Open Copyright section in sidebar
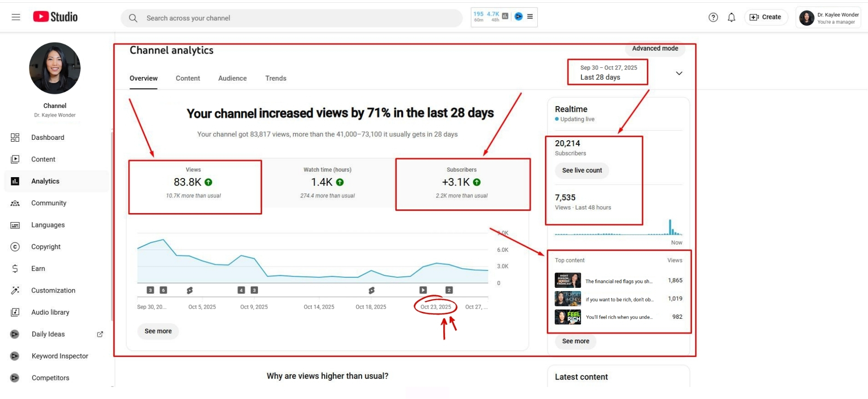 (x=46, y=247)
